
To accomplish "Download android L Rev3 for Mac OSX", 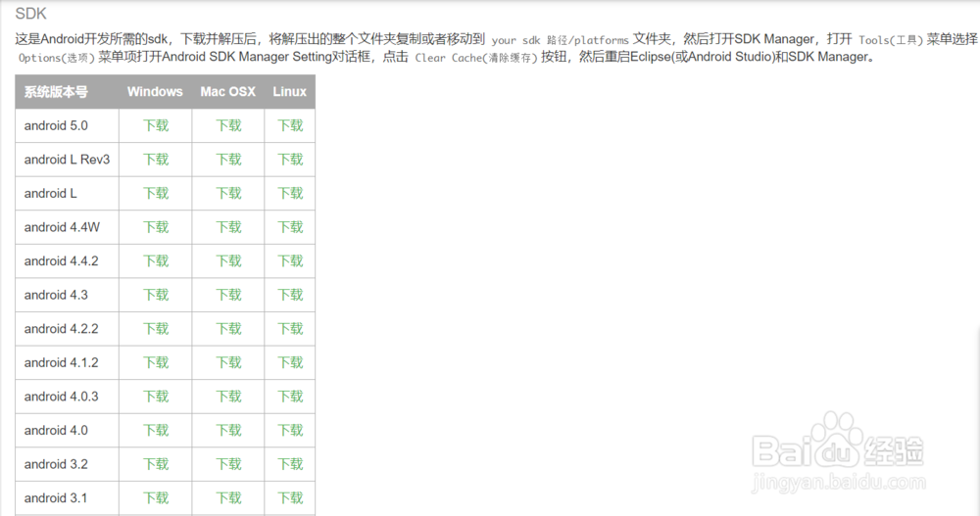I will click(228, 160).
